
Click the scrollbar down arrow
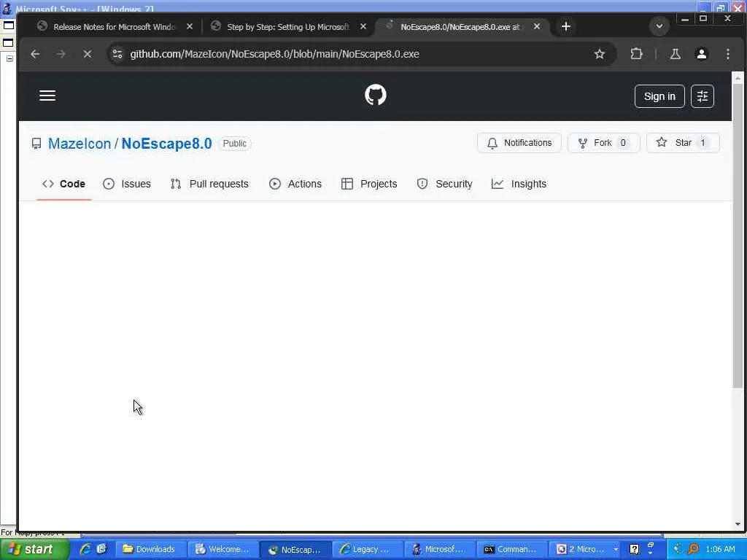[x=738, y=524]
